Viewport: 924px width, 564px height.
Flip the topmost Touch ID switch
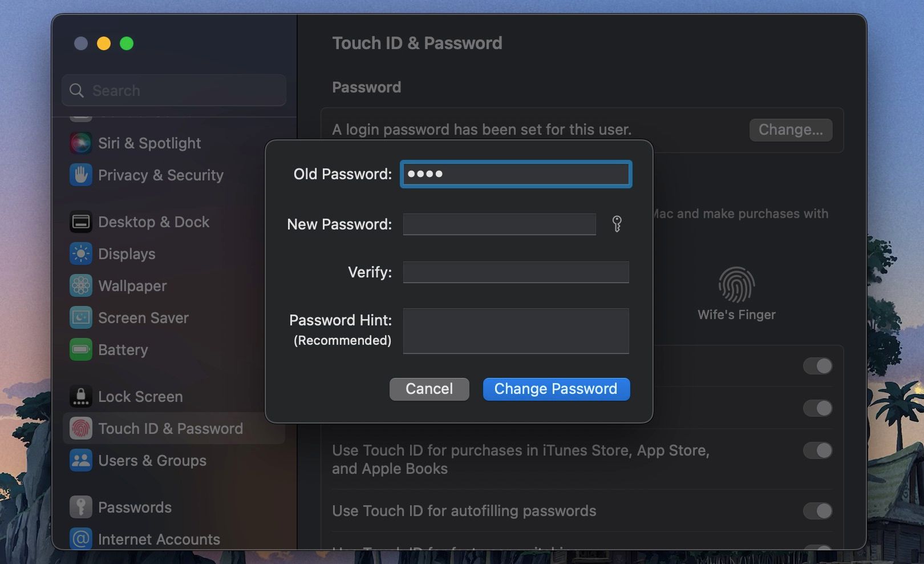pos(818,365)
